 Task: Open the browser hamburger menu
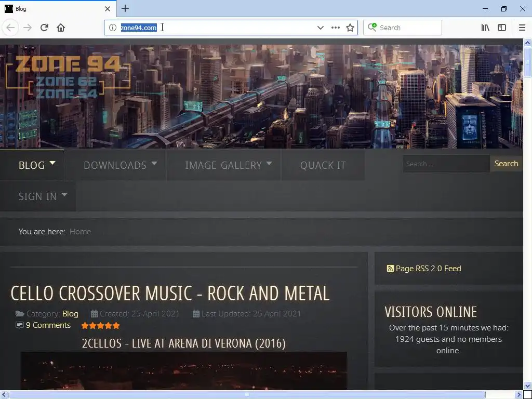(x=522, y=28)
